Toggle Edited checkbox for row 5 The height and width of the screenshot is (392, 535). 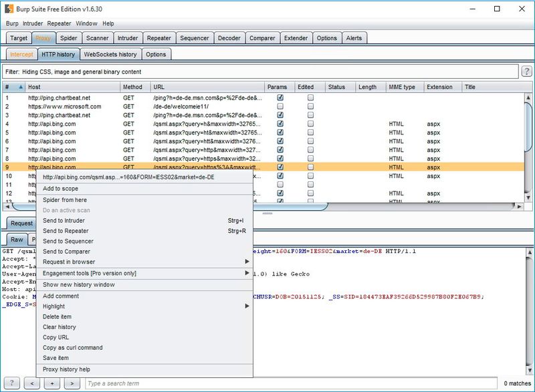tap(310, 132)
